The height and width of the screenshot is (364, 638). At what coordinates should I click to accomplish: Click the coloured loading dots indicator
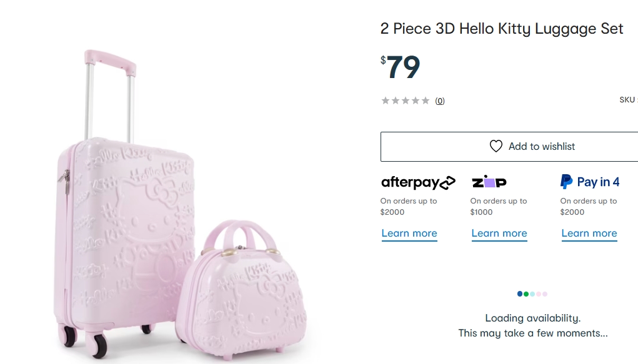pyautogui.click(x=532, y=293)
